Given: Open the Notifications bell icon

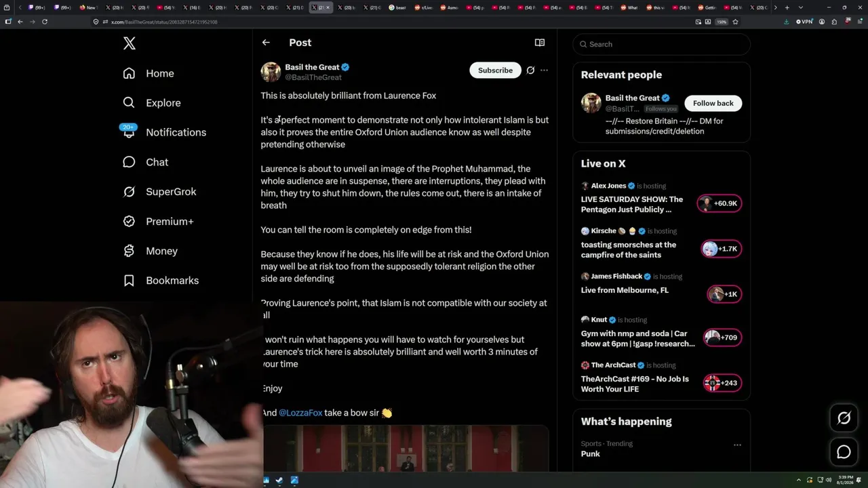Looking at the screenshot, I should pyautogui.click(x=129, y=132).
